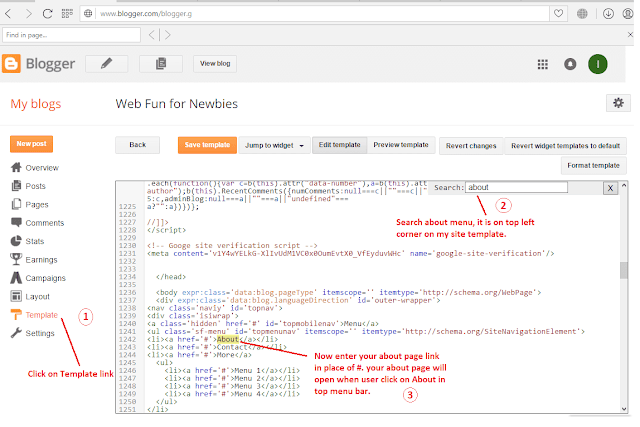The image size is (640, 427).
Task: Open Stats in sidebar
Action: point(35,241)
